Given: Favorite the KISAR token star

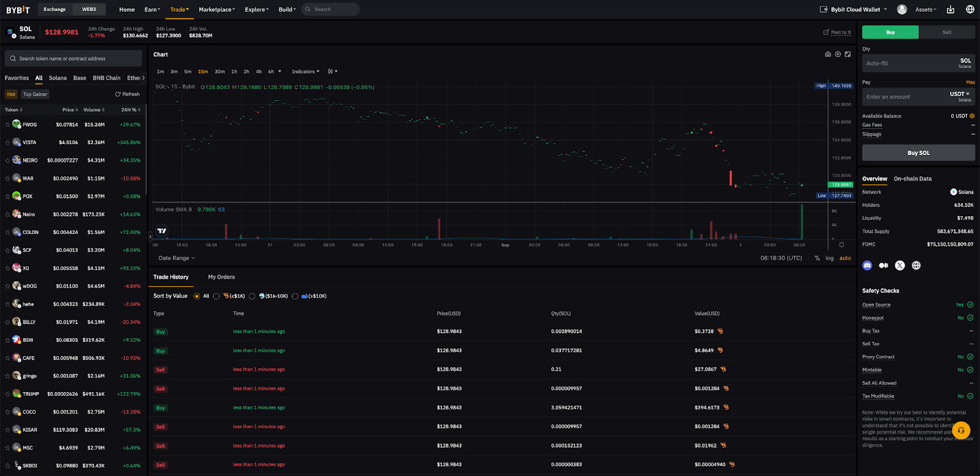Looking at the screenshot, I should tap(7, 429).
